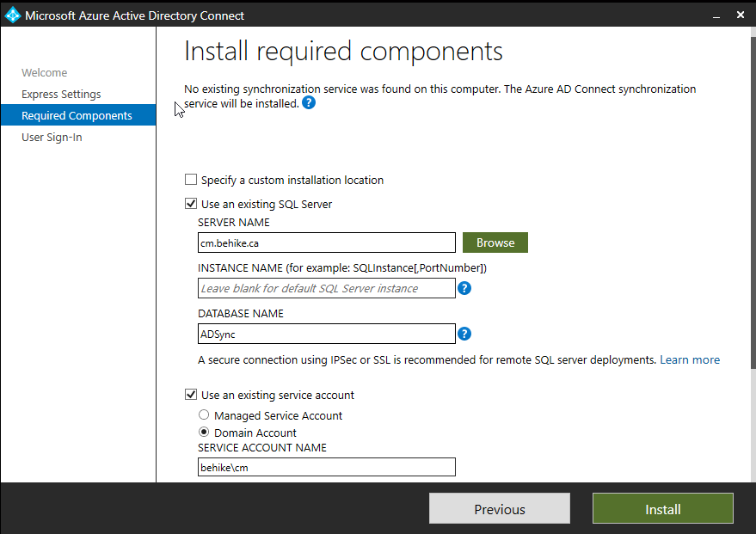Viewport: 756px width, 534px height.
Task: Go back with the Previous button
Action: 499,509
